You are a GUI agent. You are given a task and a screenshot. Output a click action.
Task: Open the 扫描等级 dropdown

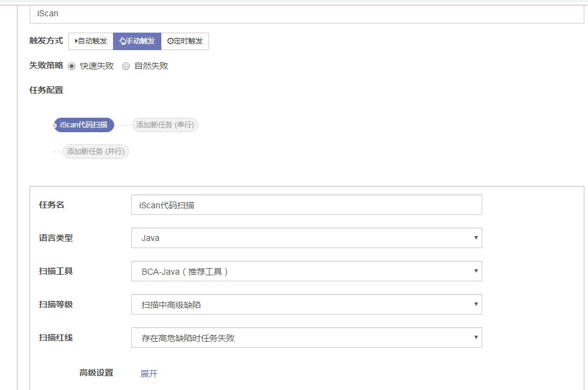tap(306, 304)
